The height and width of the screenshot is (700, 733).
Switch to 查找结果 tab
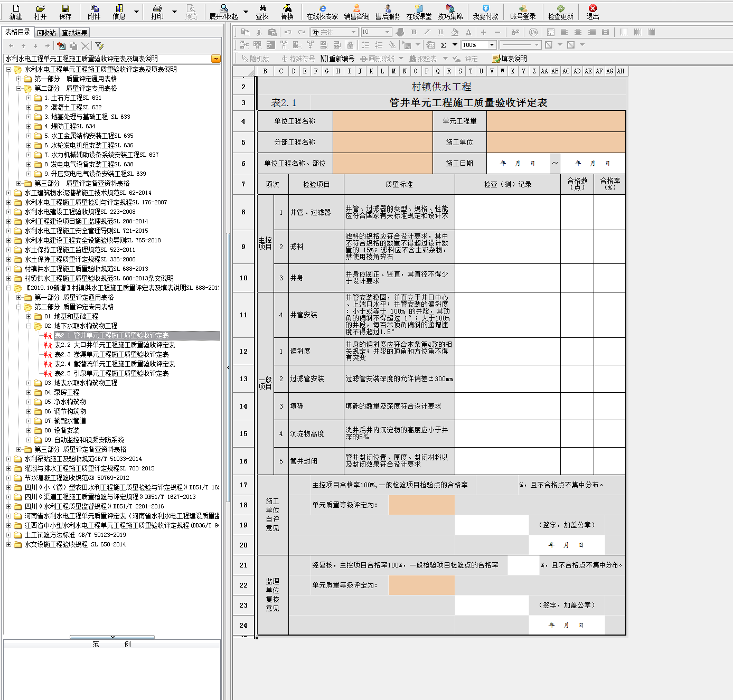tap(74, 33)
